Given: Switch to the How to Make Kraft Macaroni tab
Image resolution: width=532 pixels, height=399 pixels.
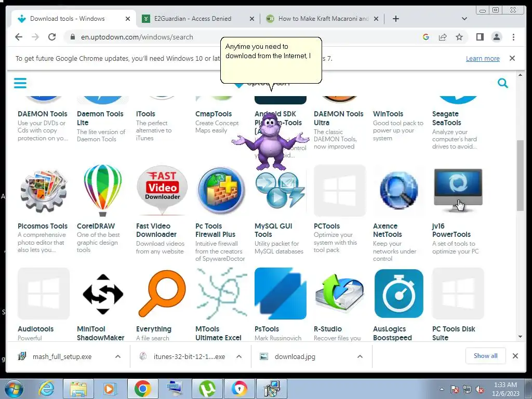Looking at the screenshot, I should (x=323, y=19).
